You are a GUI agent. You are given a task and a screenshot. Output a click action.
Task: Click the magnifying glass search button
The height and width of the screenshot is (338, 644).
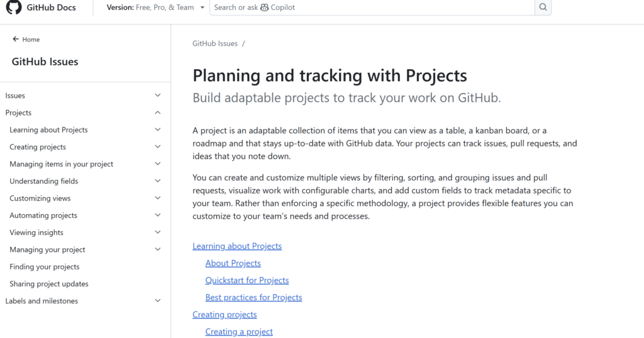tap(543, 8)
